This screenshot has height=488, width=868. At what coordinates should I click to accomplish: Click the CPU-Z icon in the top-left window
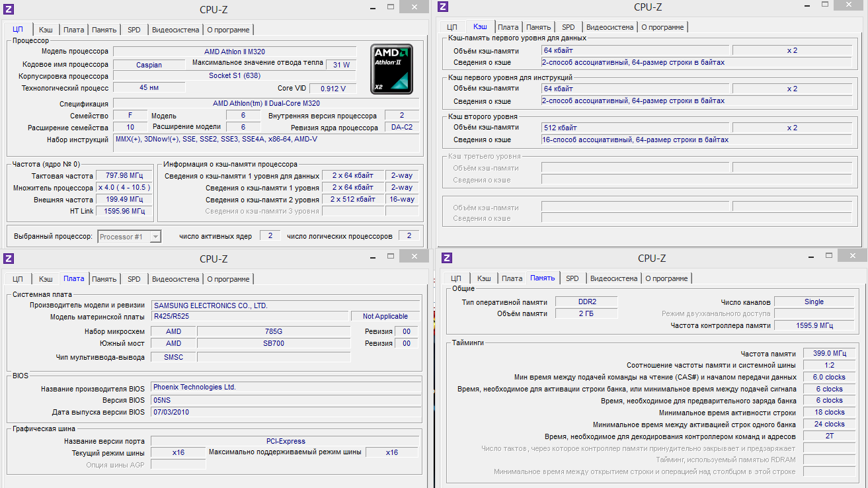click(9, 8)
